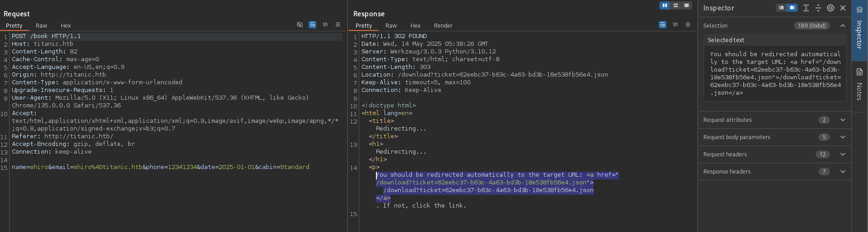Expand all Inspector sections
This screenshot has height=232, width=868.
806,8
